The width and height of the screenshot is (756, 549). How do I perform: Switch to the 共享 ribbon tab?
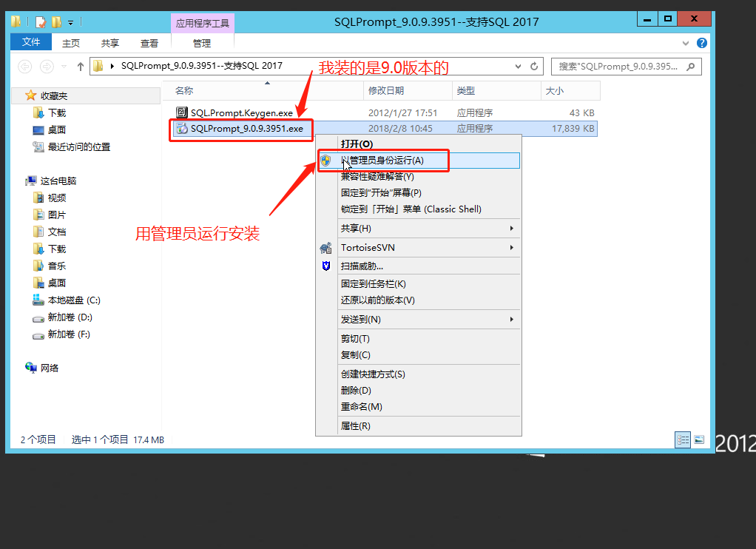[110, 44]
